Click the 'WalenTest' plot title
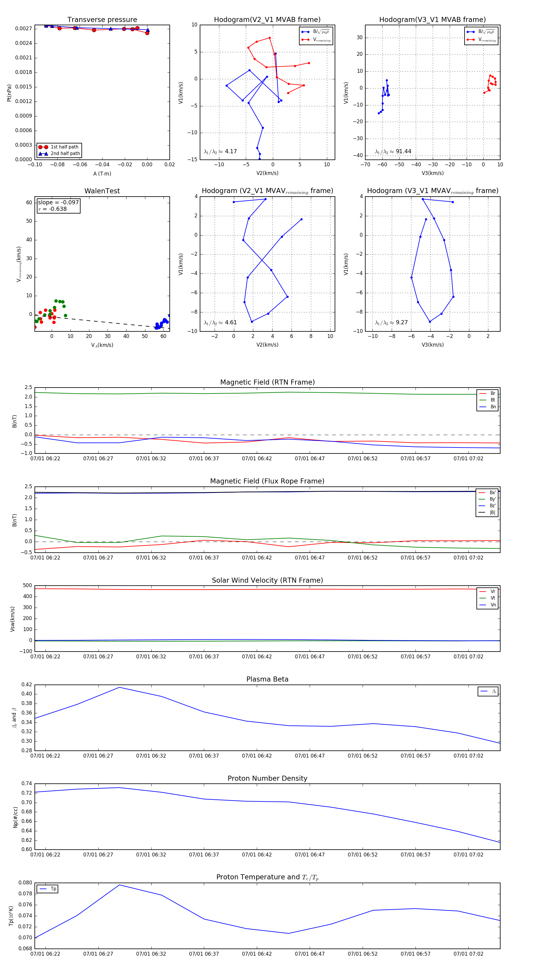Image resolution: width=535 pixels, height=980 pixels. [x=102, y=191]
